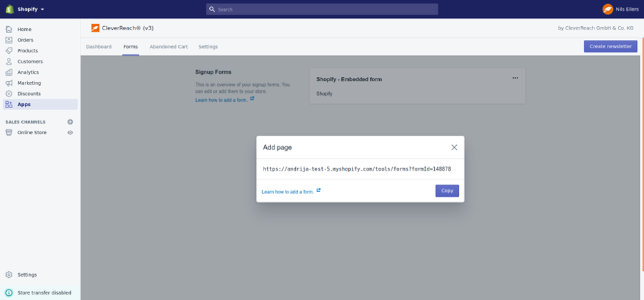Open Learn how to add a form link under Signup Forms
The image size is (644, 300).
tap(222, 100)
